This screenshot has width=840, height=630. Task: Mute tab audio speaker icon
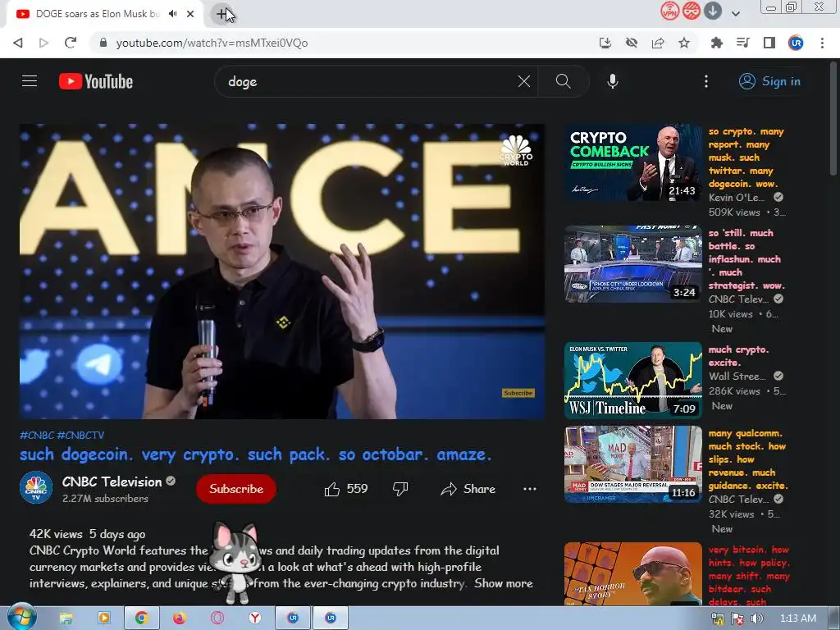(172, 14)
